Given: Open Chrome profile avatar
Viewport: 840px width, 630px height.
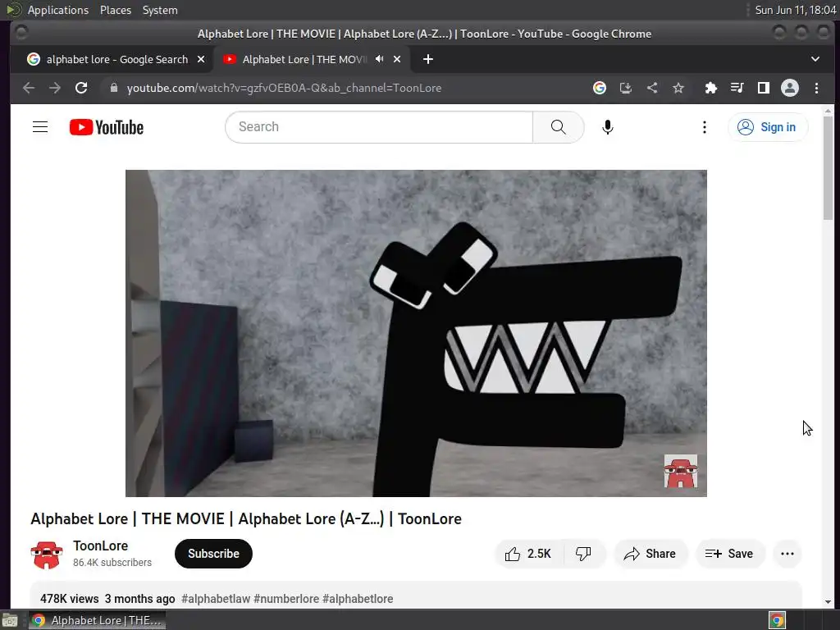Looking at the screenshot, I should point(790,88).
